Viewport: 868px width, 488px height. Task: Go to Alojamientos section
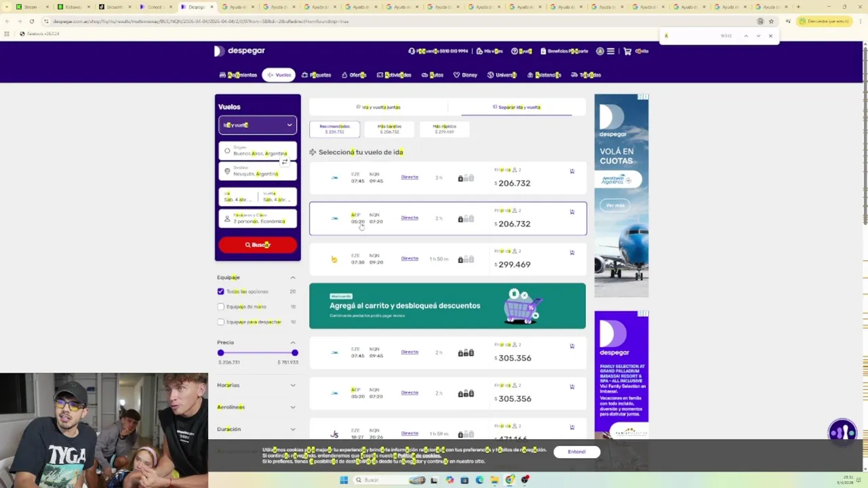[238, 75]
